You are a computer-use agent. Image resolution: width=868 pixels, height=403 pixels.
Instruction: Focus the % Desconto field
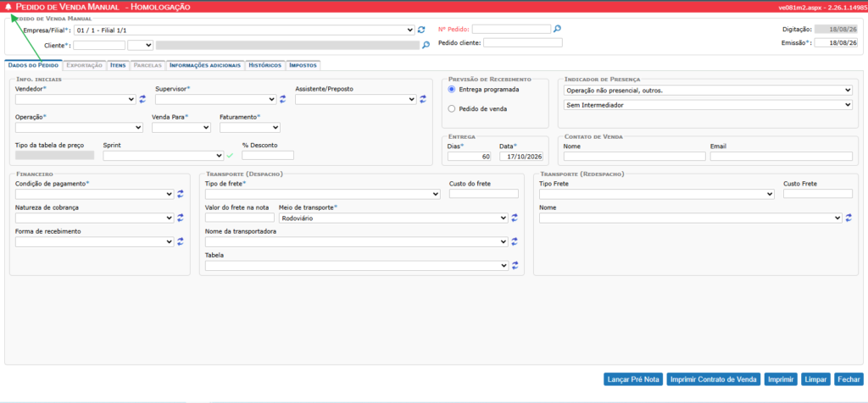268,155
